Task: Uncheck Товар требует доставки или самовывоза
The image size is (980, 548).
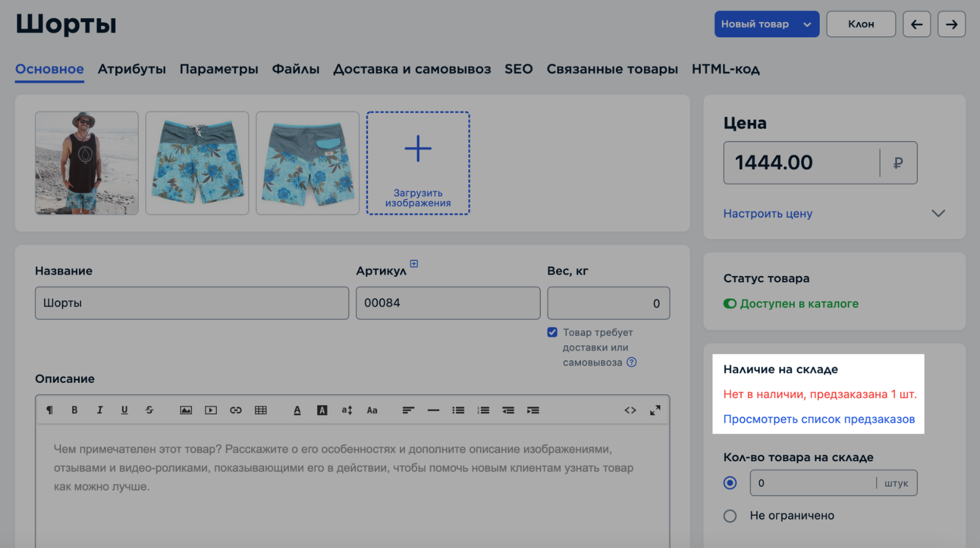Action: [553, 332]
